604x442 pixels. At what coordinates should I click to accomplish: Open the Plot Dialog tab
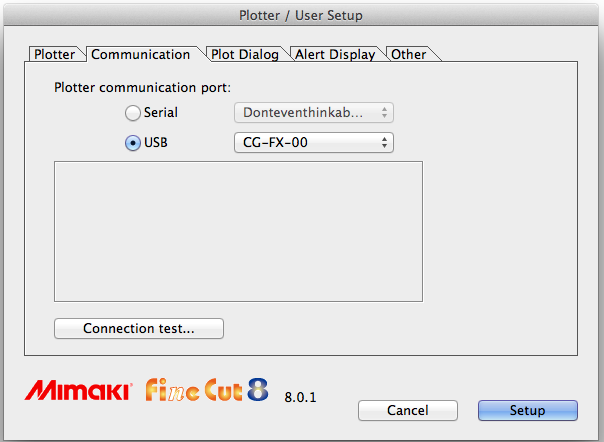coord(244,54)
